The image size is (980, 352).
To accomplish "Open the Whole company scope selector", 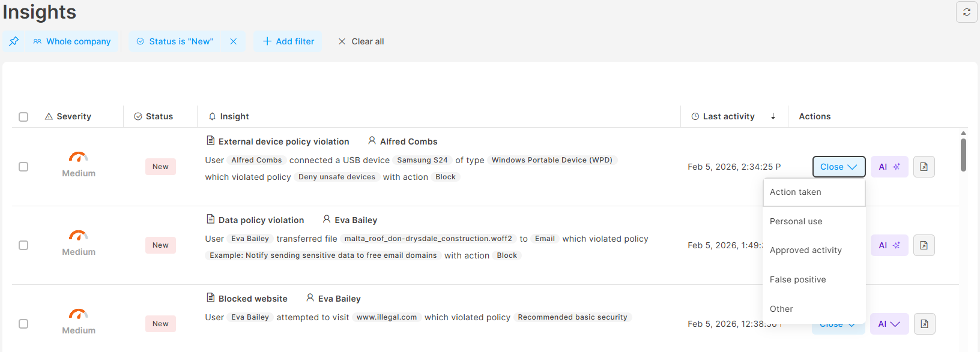I will pyautogui.click(x=72, y=41).
